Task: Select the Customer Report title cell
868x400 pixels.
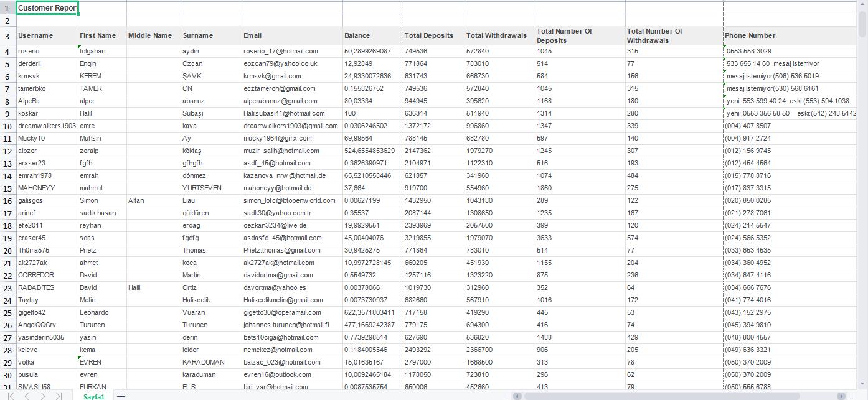Action: pyautogui.click(x=47, y=8)
